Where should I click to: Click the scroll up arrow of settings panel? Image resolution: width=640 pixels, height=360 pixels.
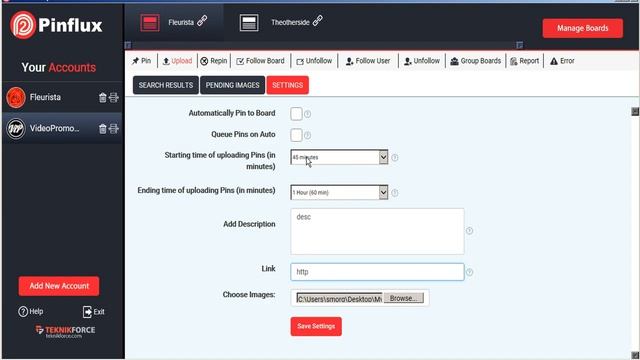635,111
